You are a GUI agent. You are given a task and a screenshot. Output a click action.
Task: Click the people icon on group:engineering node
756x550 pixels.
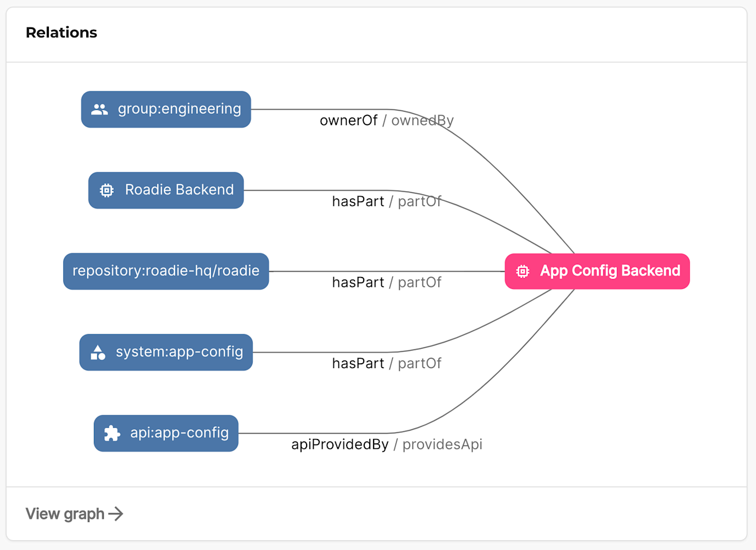click(99, 109)
